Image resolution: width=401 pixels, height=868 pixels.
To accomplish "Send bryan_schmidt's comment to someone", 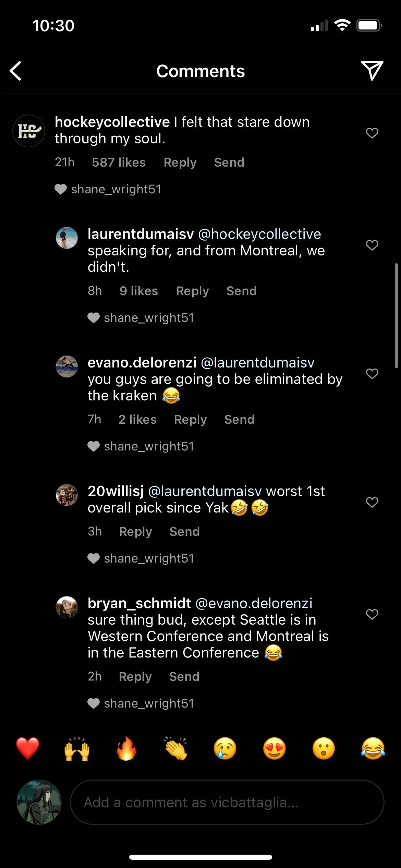I will click(x=184, y=676).
